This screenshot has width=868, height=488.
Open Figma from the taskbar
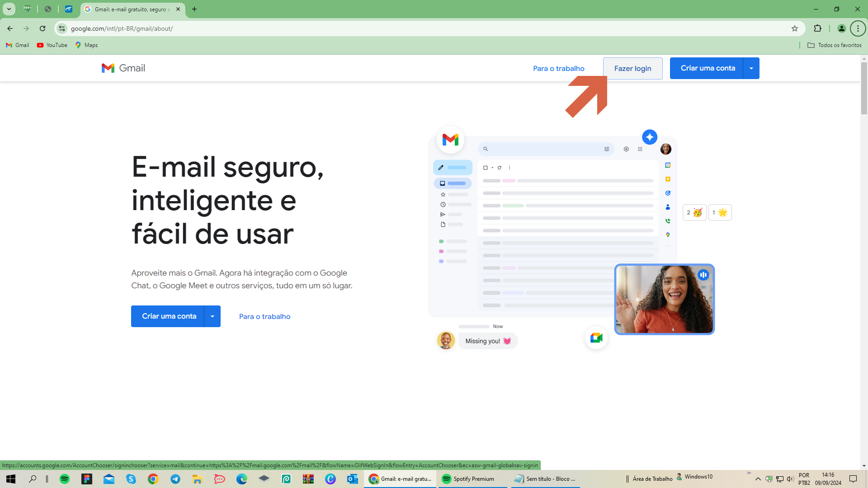coord(87,479)
